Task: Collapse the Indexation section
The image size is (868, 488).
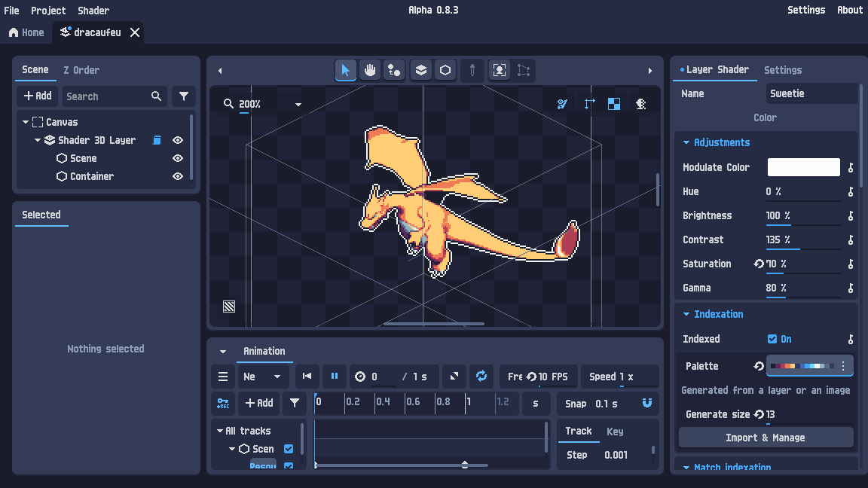Action: (x=686, y=314)
